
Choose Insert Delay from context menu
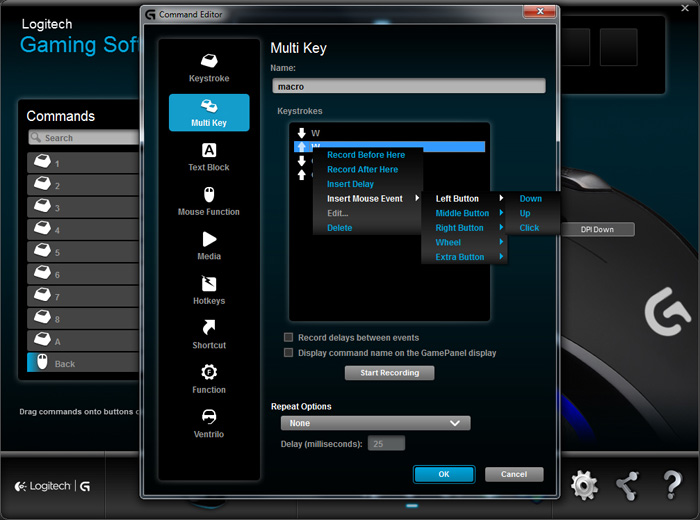pyautogui.click(x=350, y=184)
